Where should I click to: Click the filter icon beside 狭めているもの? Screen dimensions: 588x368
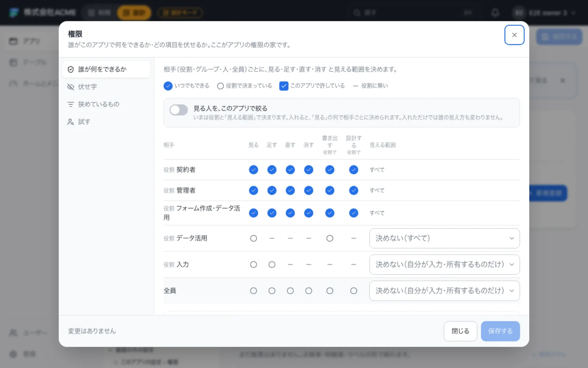[x=71, y=104]
